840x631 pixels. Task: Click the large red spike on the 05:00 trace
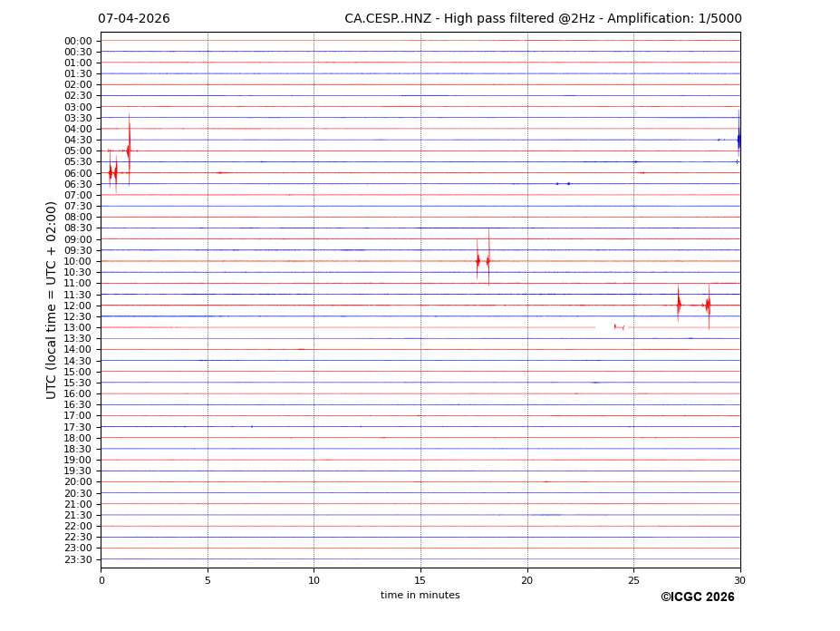[129, 150]
